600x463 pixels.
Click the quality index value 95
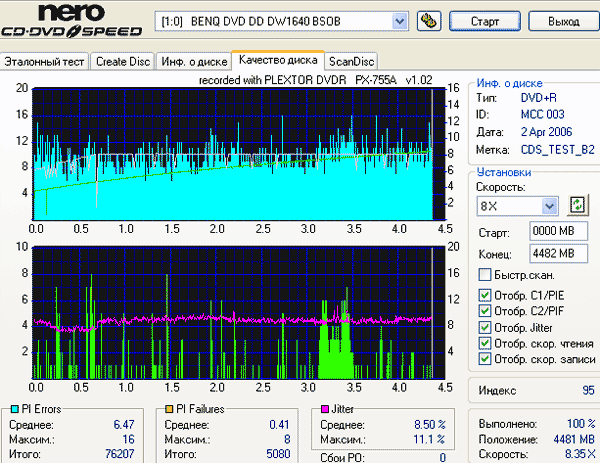(588, 390)
